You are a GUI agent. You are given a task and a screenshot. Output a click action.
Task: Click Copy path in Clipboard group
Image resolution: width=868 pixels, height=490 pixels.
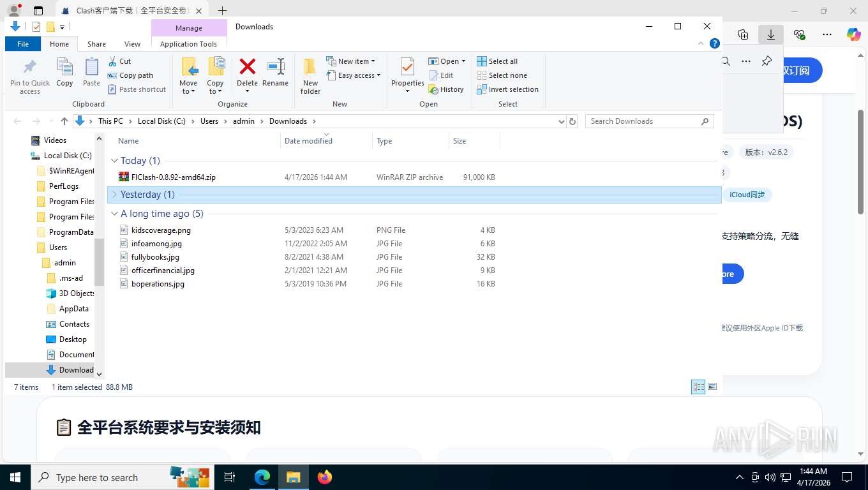[x=131, y=75]
